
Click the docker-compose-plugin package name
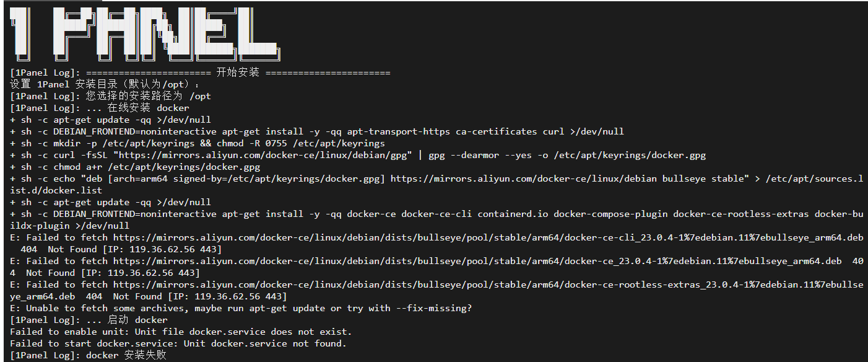point(610,214)
